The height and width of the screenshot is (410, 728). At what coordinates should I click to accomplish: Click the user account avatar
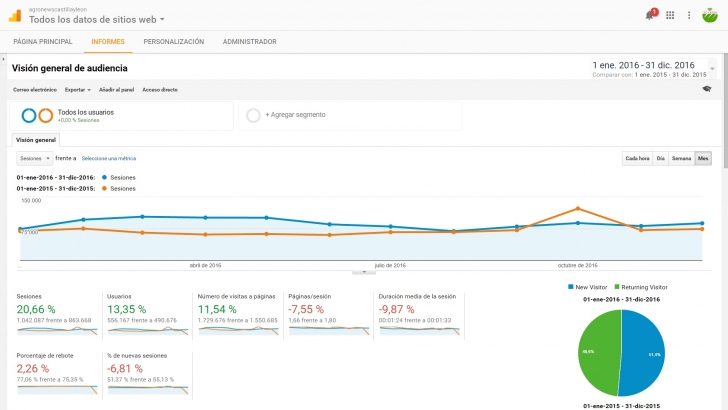711,15
